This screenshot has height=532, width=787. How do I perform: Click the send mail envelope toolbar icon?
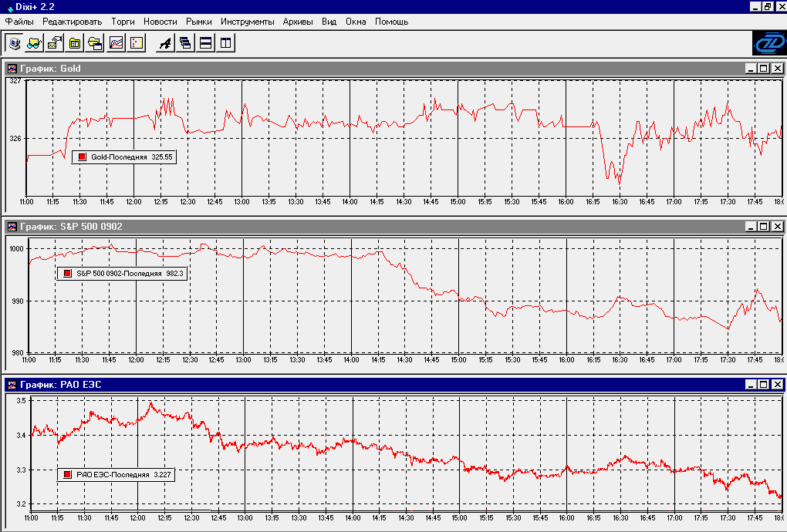point(55,43)
